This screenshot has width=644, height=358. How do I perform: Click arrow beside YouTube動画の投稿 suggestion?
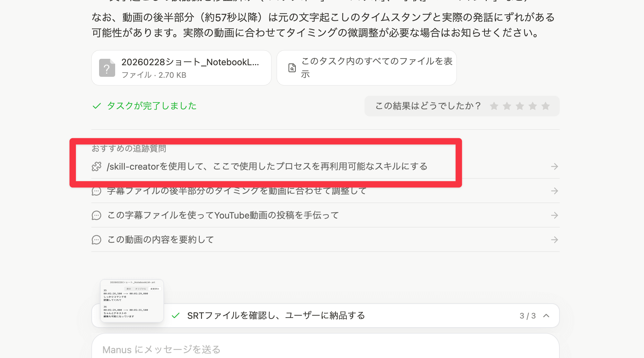554,215
